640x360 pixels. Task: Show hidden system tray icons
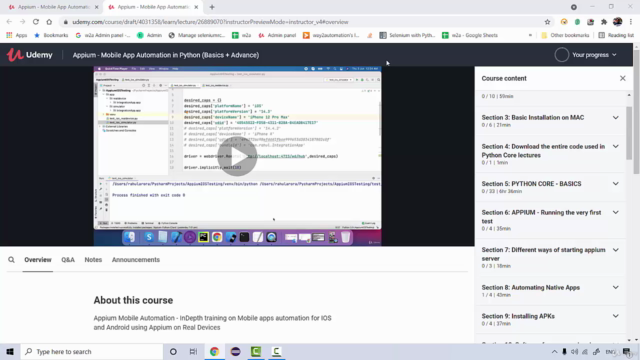pyautogui.click(x=554, y=352)
